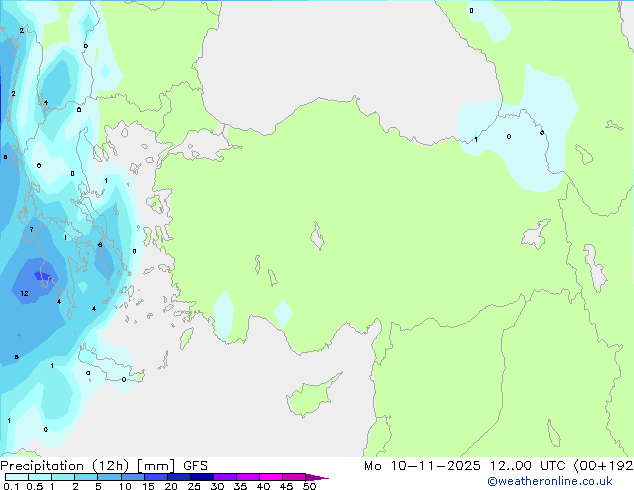
Task: Click the 1–2 mm legend swatch
Action: pyautogui.click(x=63, y=477)
